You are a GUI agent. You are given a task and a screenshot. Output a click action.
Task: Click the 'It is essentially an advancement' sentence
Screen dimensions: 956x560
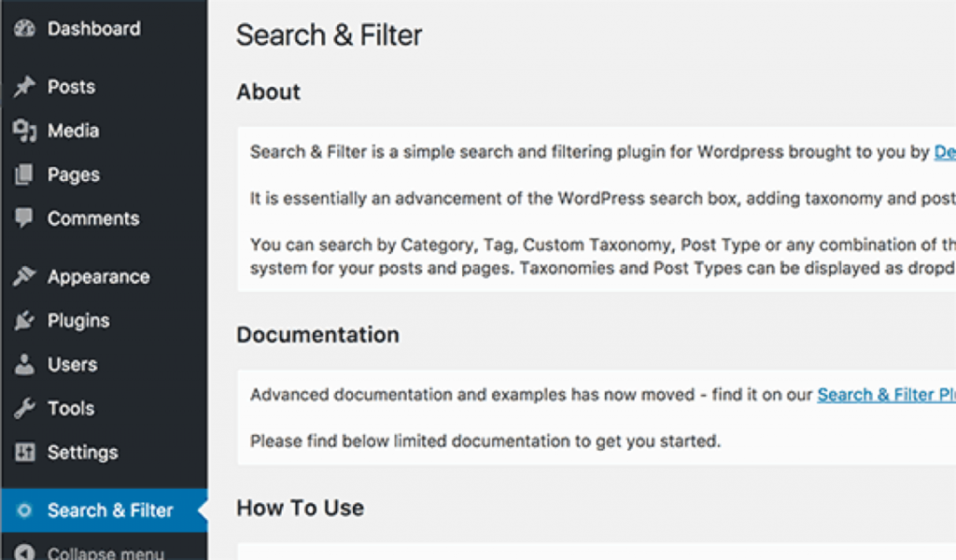point(603,198)
